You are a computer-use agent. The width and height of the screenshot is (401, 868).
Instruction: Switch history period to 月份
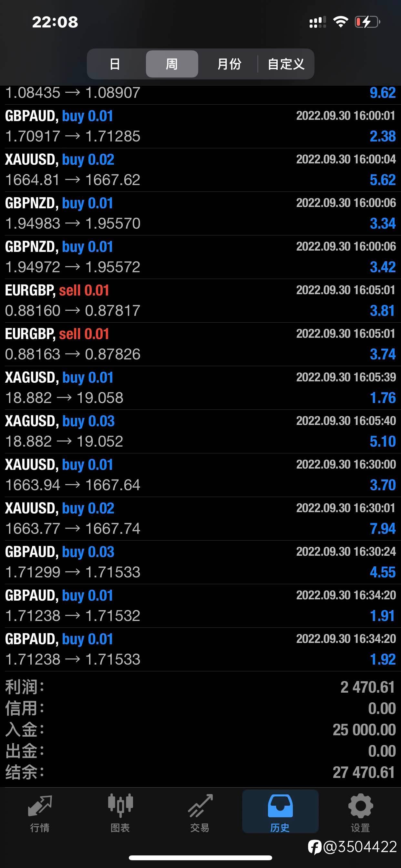(x=229, y=64)
